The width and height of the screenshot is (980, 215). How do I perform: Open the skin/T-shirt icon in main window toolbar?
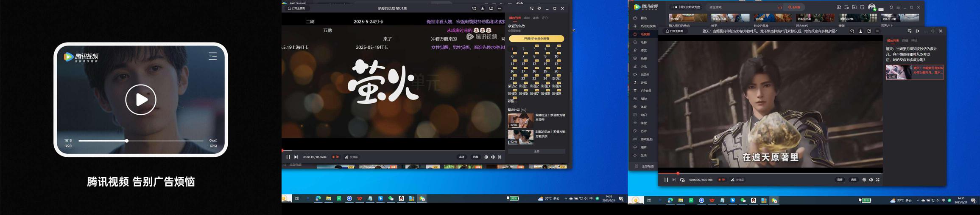(x=862, y=7)
